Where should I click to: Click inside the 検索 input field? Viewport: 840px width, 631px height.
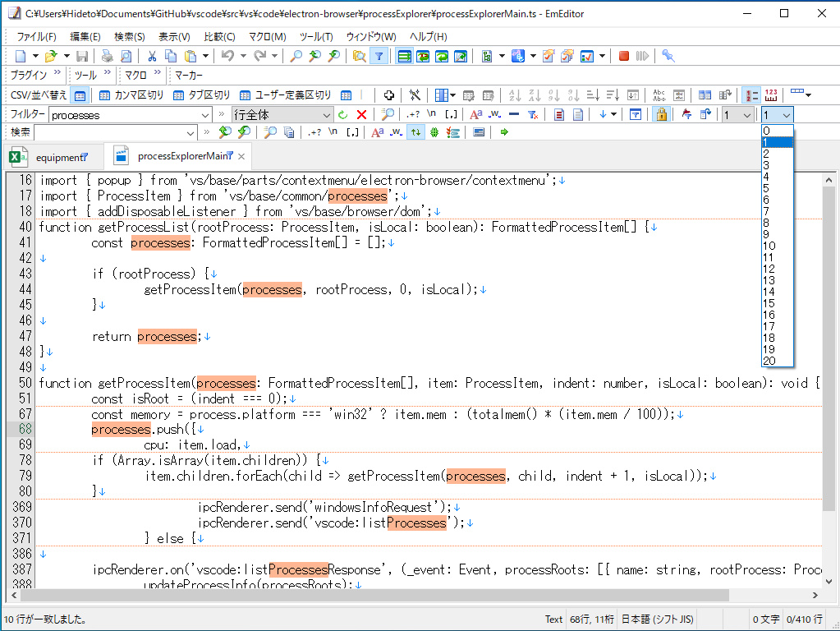(x=123, y=132)
